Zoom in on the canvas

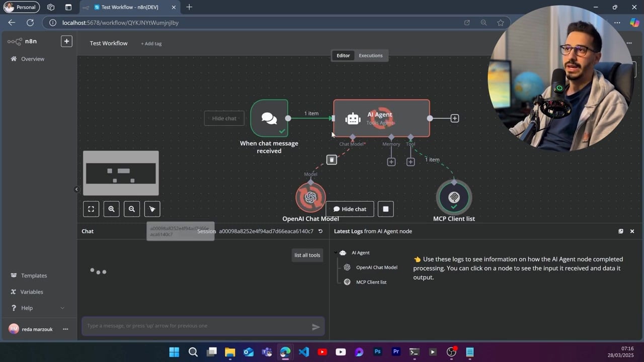click(x=111, y=209)
